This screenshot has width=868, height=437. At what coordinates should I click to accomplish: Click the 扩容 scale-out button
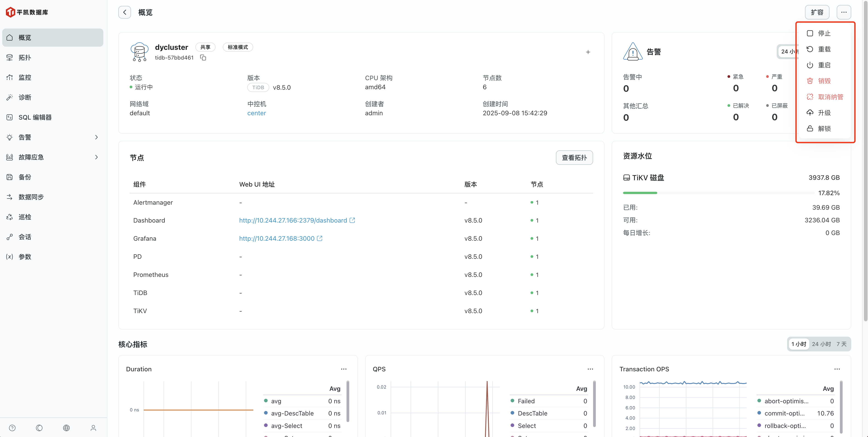click(817, 12)
